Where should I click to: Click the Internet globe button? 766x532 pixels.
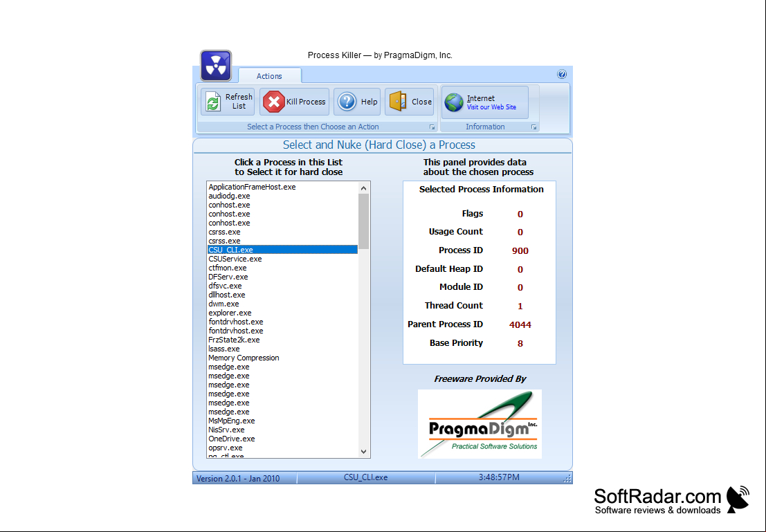coord(485,102)
